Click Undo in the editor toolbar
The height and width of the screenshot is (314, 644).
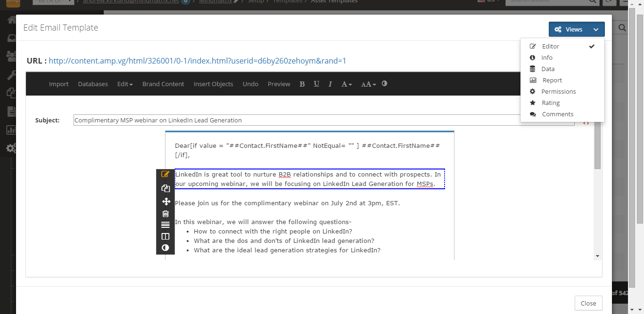point(250,84)
